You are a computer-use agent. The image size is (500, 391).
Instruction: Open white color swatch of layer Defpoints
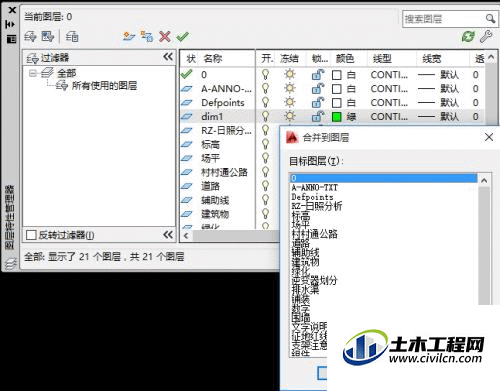(337, 103)
